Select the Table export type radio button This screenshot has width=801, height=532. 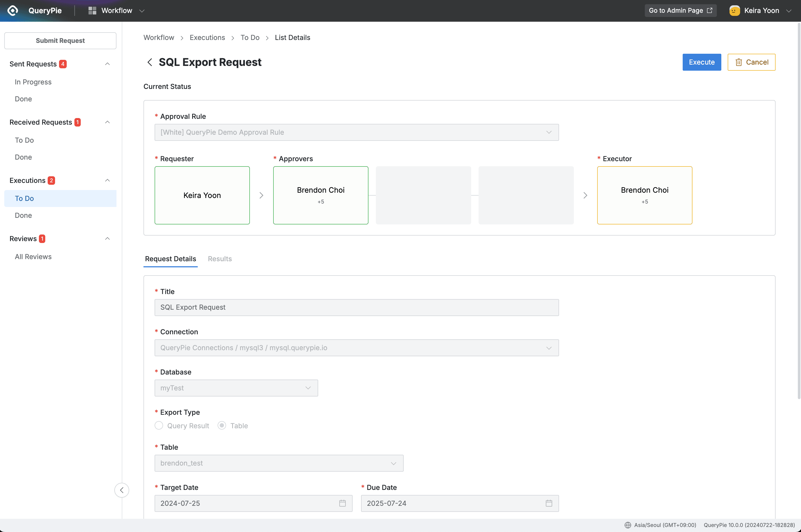222,425
